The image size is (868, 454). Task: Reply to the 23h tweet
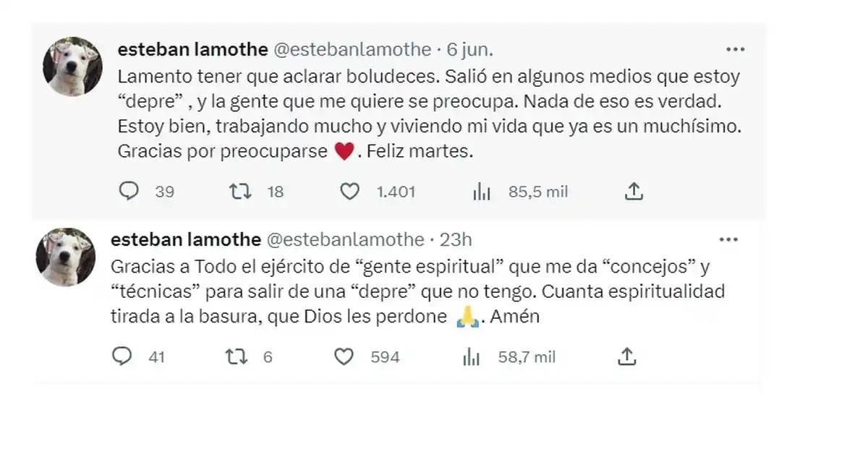click(122, 356)
